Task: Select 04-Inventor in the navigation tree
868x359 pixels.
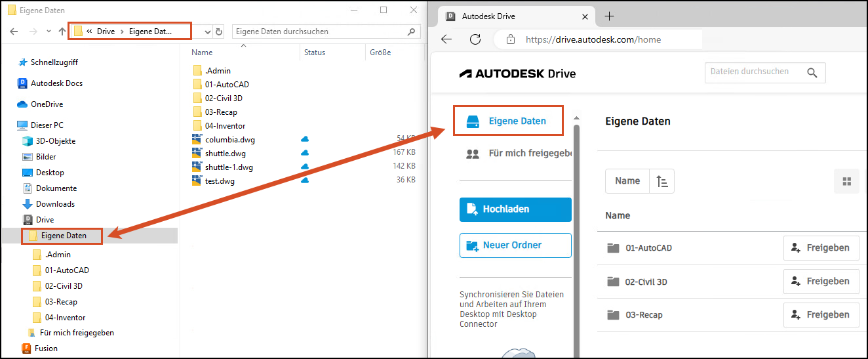Action: pos(59,318)
